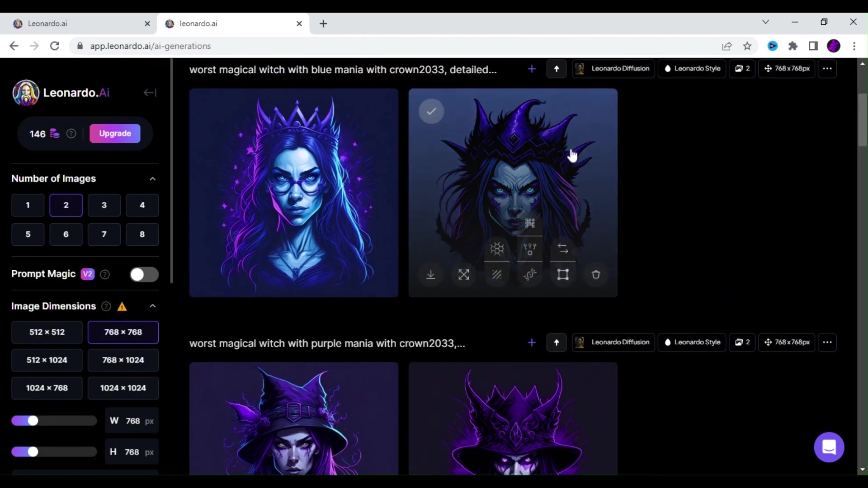Set number of images to 5

(28, 234)
